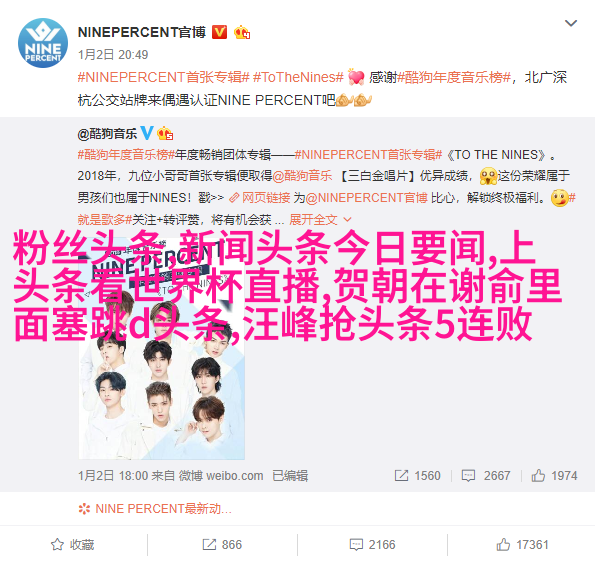Expand the post options chevron menu
The width and height of the screenshot is (595, 562).
571,23
